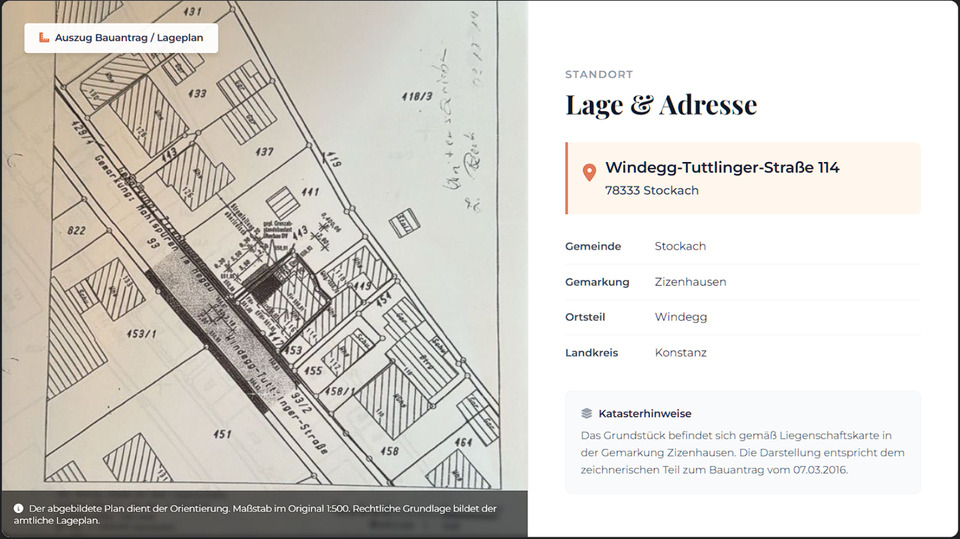Image resolution: width=960 pixels, height=539 pixels.
Task: Click the orange location pin icon
Action: tap(590, 173)
